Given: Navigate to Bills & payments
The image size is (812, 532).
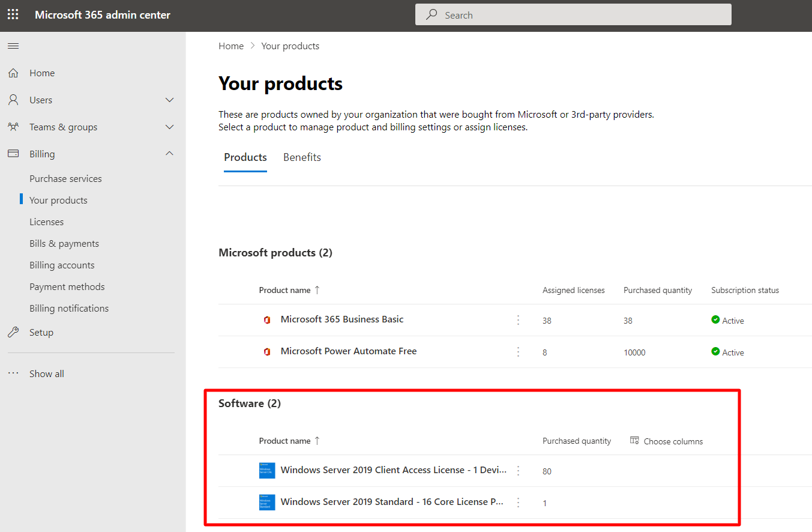Looking at the screenshot, I should point(64,244).
